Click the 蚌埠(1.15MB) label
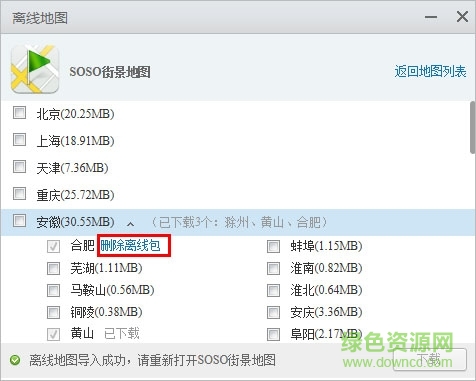This screenshot has width=476, height=381. (326, 246)
